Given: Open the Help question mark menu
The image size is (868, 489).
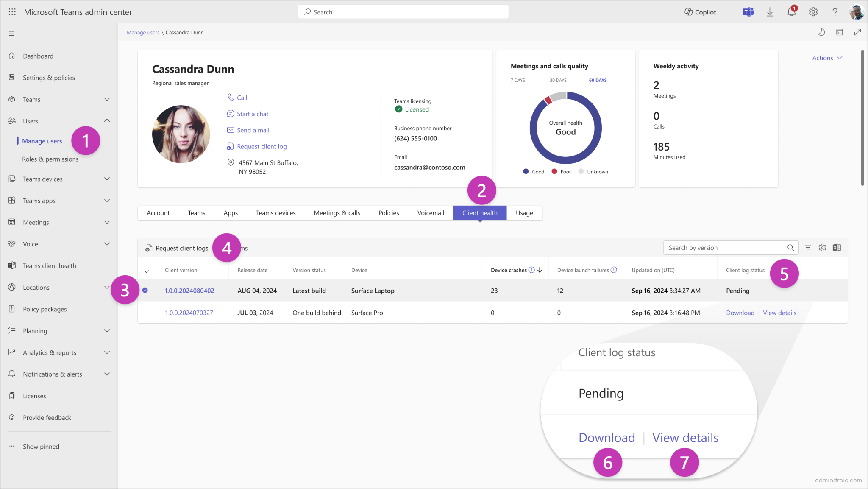Looking at the screenshot, I should pyautogui.click(x=835, y=11).
